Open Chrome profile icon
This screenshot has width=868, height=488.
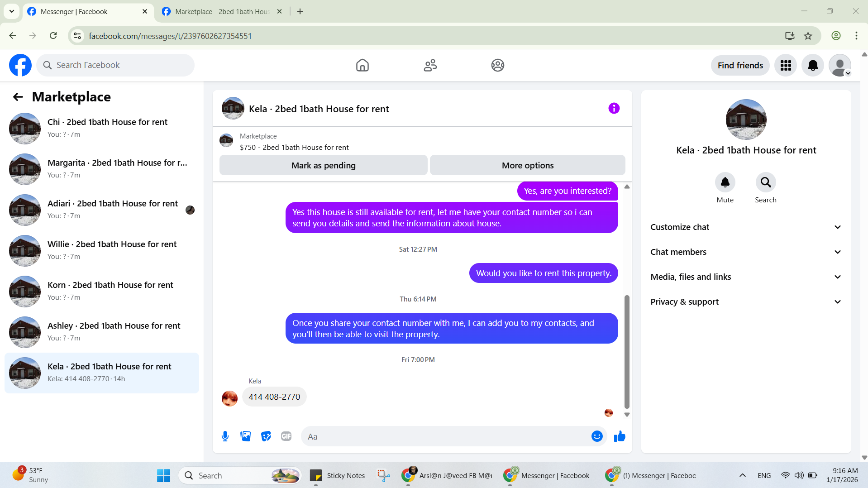click(x=836, y=36)
